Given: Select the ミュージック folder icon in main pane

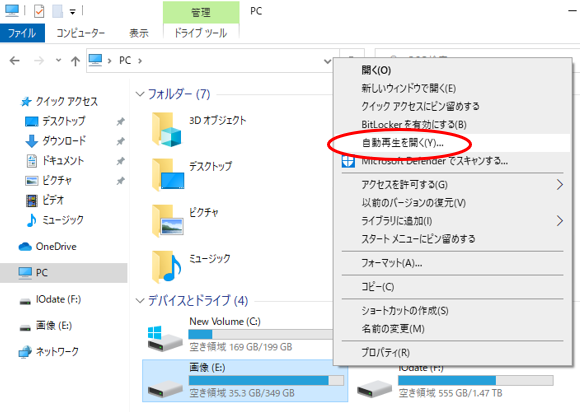Looking at the screenshot, I should (166, 266).
